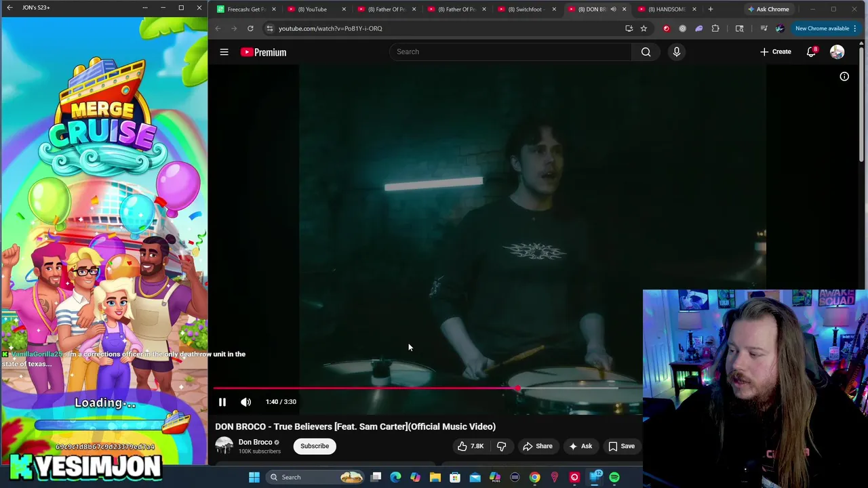Viewport: 868px width, 488px height.
Task: Open Task View on the taskbar
Action: (x=376, y=477)
